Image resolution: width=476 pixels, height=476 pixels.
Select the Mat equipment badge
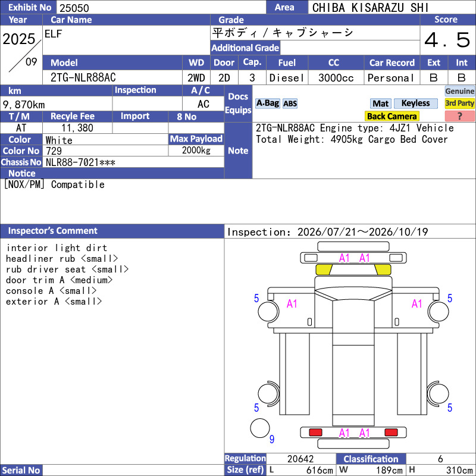[x=380, y=104]
